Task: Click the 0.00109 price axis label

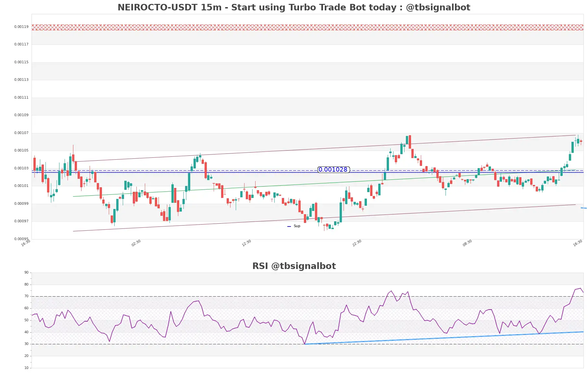Action: (21, 115)
